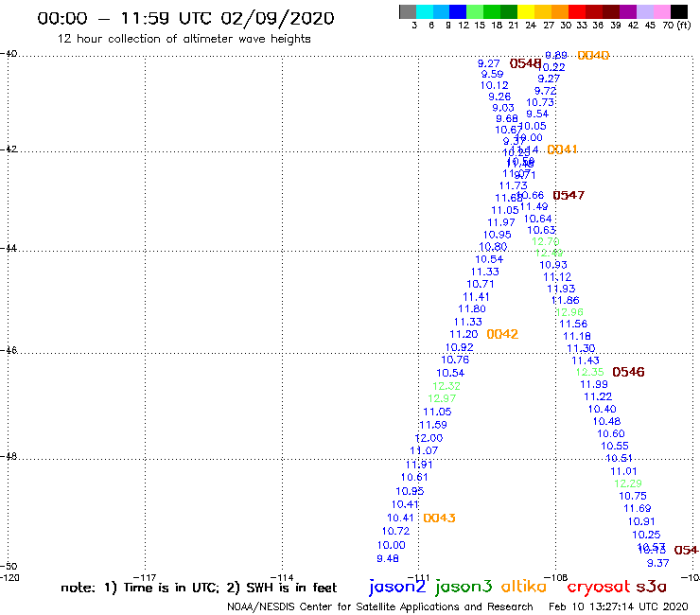
Task: Click the dark red time marker '0548'
Action: [525, 64]
